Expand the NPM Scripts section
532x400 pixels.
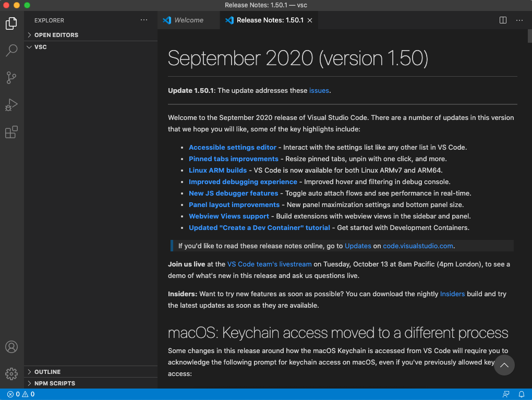[x=91, y=383]
